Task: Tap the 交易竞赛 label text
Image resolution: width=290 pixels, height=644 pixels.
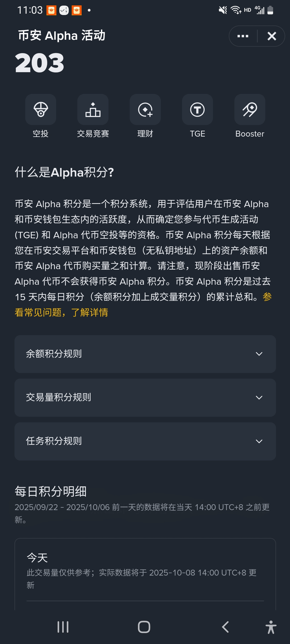Action: [93, 134]
